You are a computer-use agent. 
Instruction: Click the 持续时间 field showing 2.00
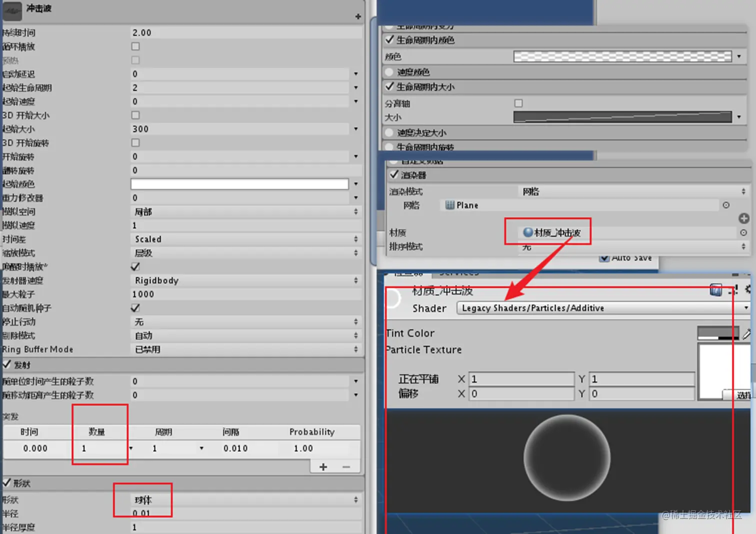tap(246, 32)
